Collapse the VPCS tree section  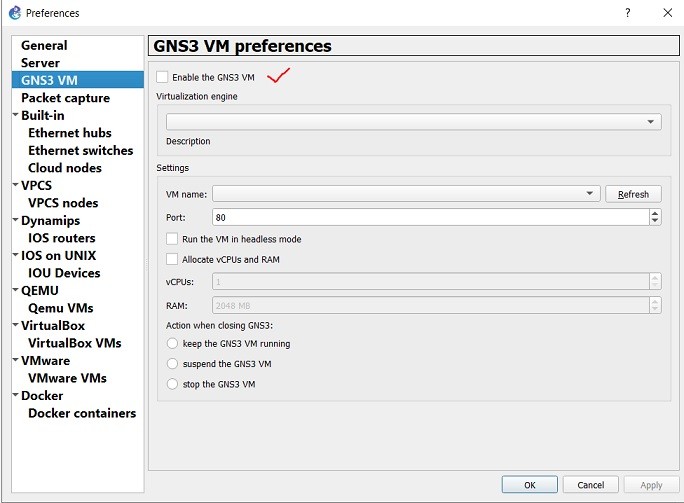[x=16, y=185]
